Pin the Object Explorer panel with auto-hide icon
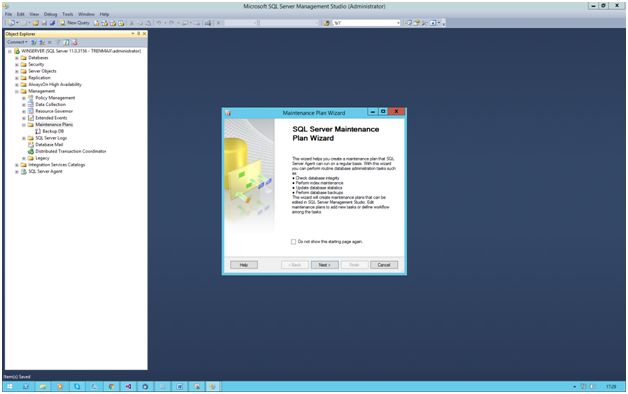628x394 pixels. pyautogui.click(x=139, y=34)
